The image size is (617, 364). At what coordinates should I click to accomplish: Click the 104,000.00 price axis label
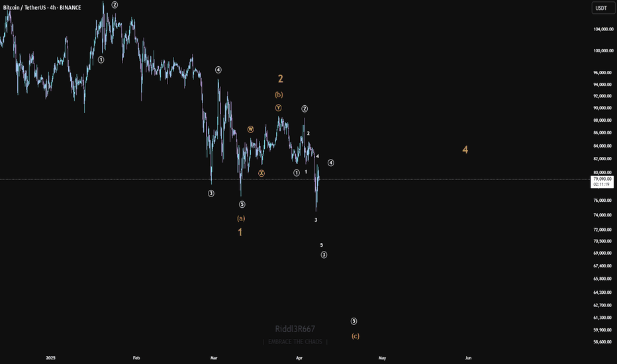(603, 29)
